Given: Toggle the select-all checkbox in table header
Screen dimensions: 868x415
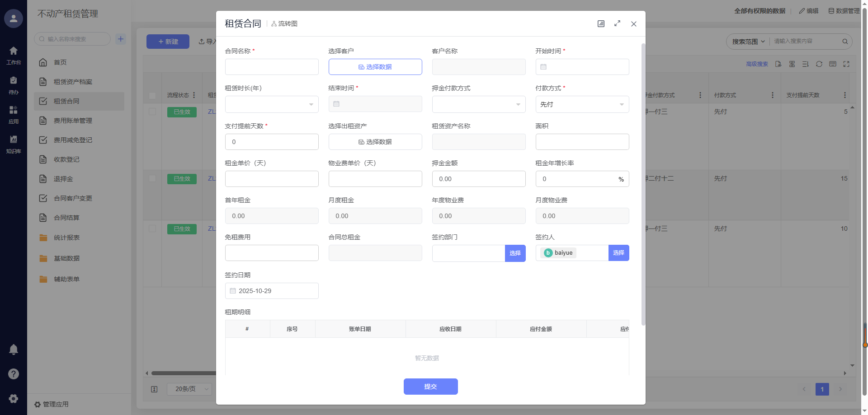Looking at the screenshot, I should click(152, 95).
